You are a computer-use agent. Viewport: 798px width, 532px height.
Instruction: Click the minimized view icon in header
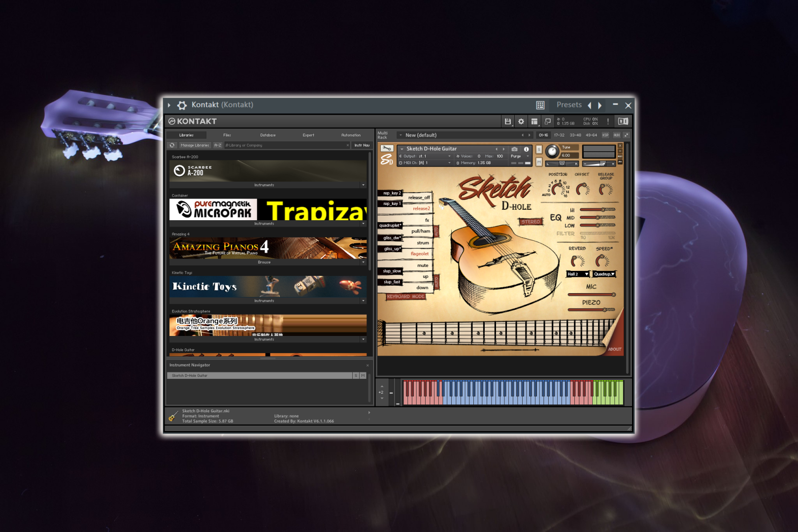coord(548,121)
